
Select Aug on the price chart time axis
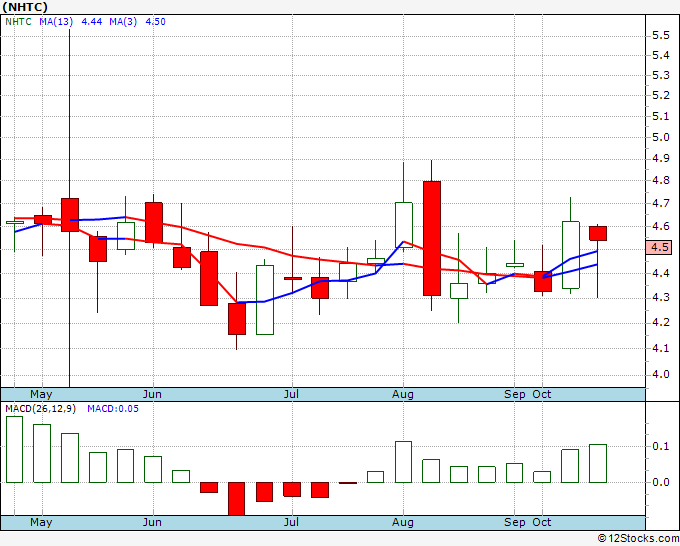[403, 393]
